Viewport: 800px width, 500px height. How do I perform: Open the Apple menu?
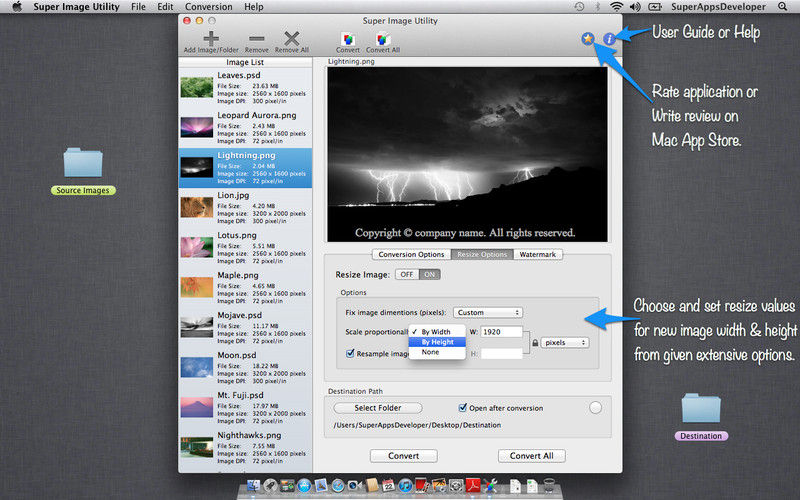coord(17,7)
